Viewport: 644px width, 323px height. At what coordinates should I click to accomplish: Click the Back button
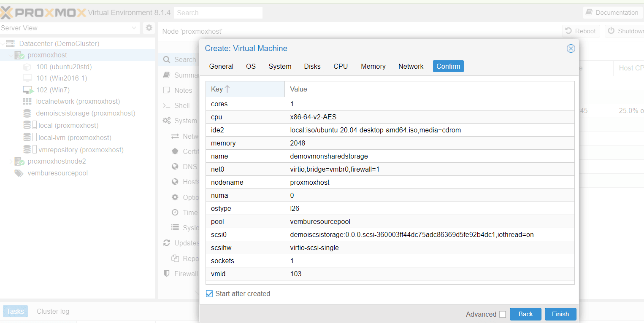526,314
